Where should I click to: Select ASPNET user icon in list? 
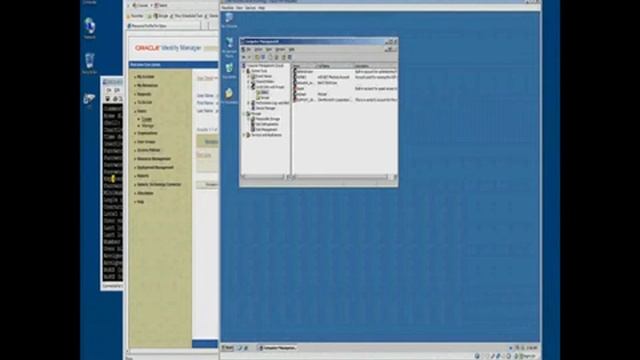tap(295, 77)
